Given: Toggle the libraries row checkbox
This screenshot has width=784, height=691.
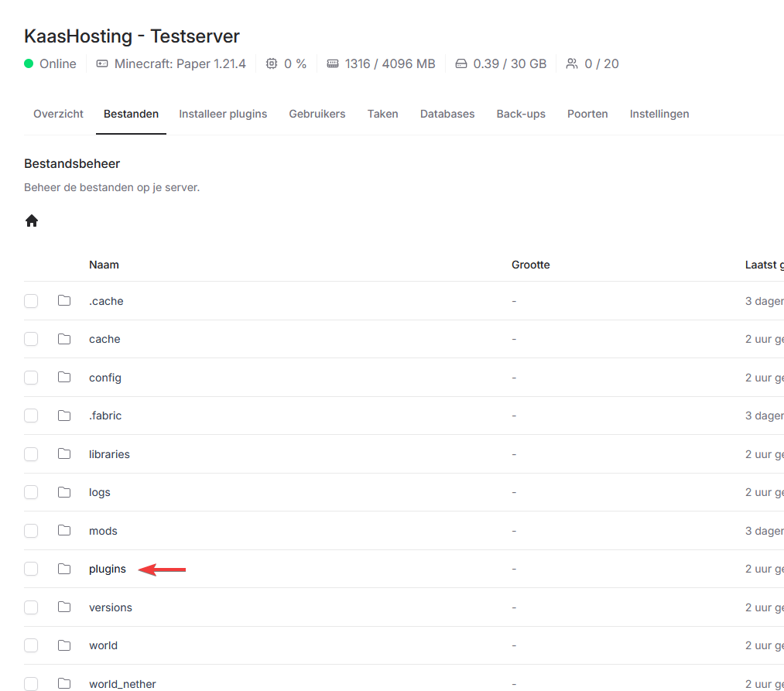Looking at the screenshot, I should [31, 454].
